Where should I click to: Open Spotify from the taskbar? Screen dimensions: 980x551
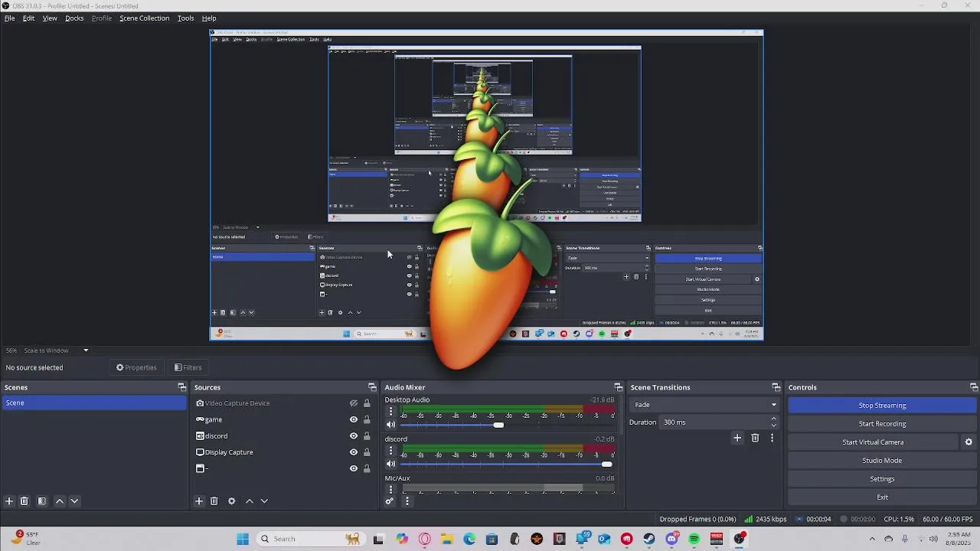(x=694, y=539)
